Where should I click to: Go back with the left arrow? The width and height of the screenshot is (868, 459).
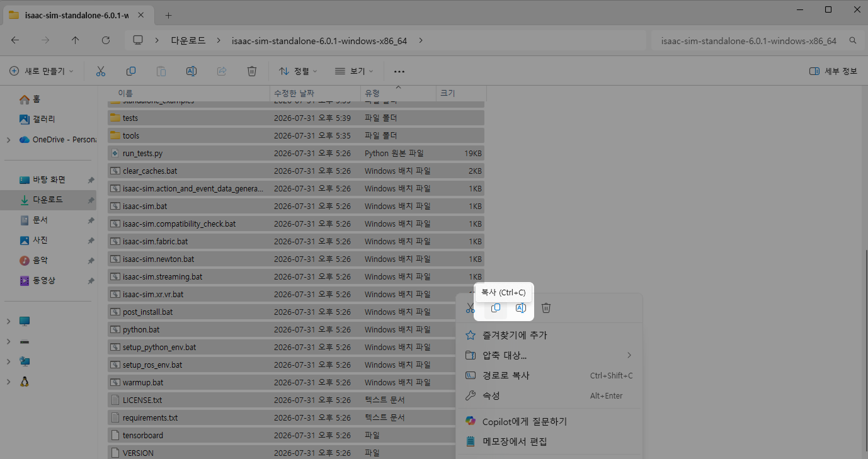(15, 40)
